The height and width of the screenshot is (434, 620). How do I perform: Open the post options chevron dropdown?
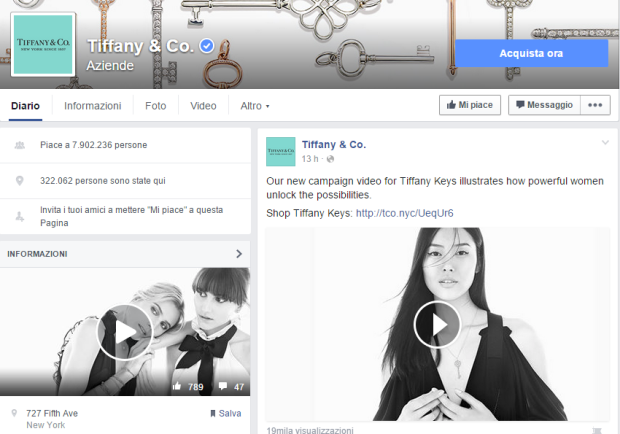point(605,143)
